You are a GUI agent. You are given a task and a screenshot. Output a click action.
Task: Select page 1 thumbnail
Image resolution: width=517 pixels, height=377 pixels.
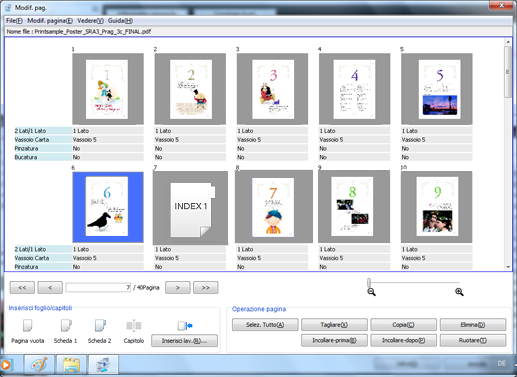click(108, 89)
